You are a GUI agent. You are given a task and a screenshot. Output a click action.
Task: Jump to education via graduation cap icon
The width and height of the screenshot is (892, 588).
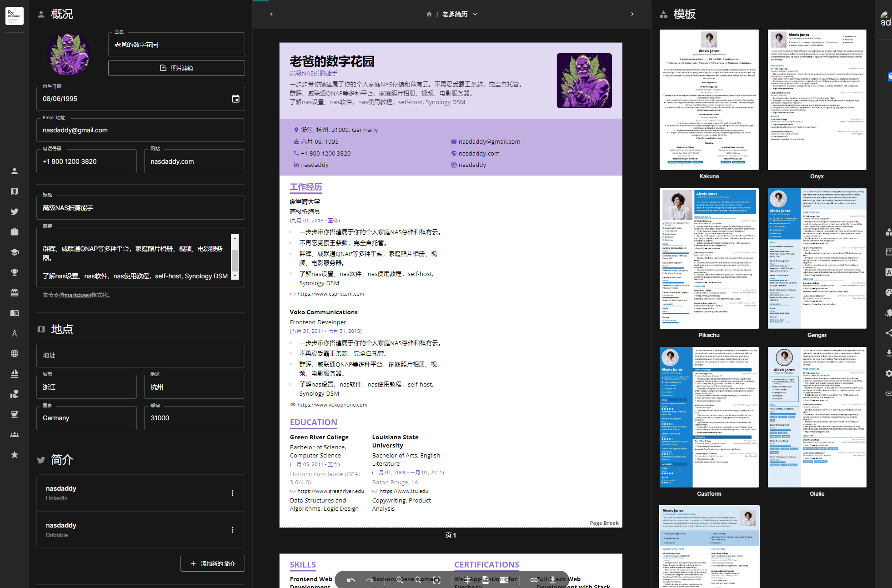tap(15, 252)
